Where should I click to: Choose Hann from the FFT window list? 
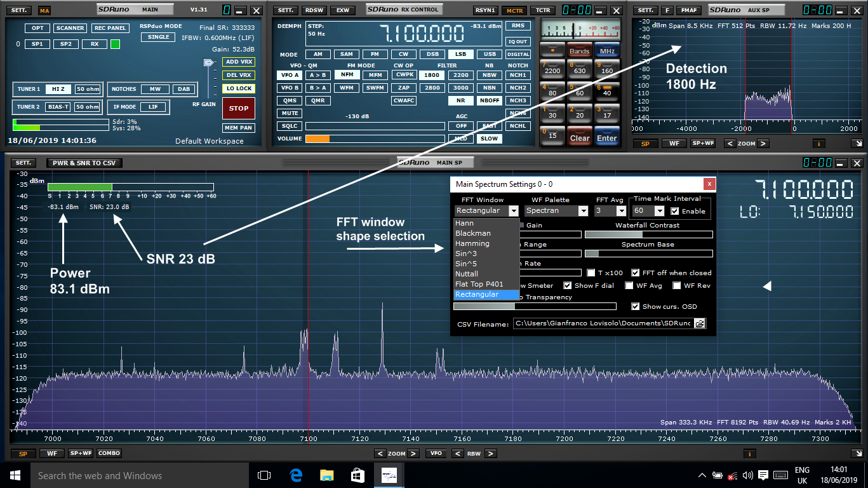pos(486,223)
